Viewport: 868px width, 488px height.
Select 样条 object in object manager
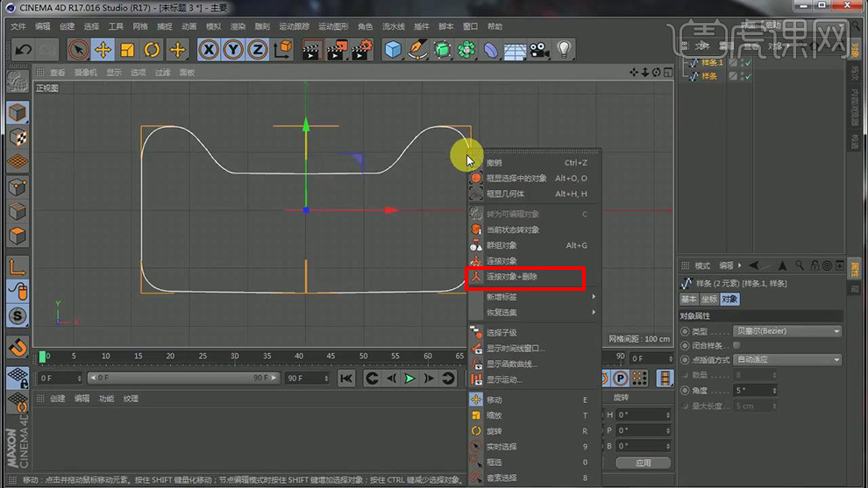point(709,76)
